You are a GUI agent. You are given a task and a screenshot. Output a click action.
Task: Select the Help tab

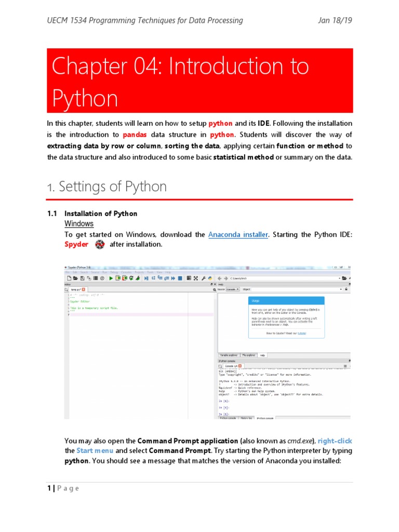point(262,355)
